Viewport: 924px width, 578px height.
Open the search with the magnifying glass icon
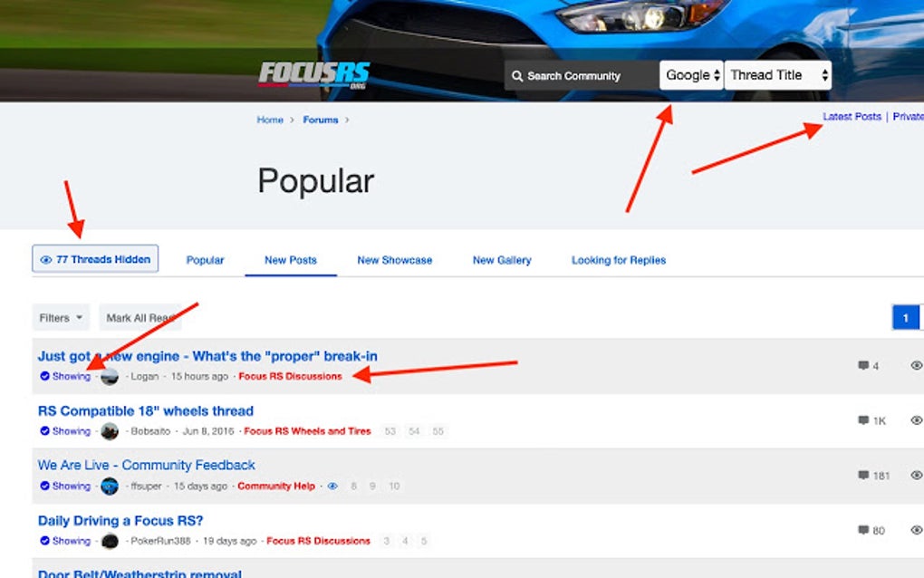pyautogui.click(x=516, y=75)
